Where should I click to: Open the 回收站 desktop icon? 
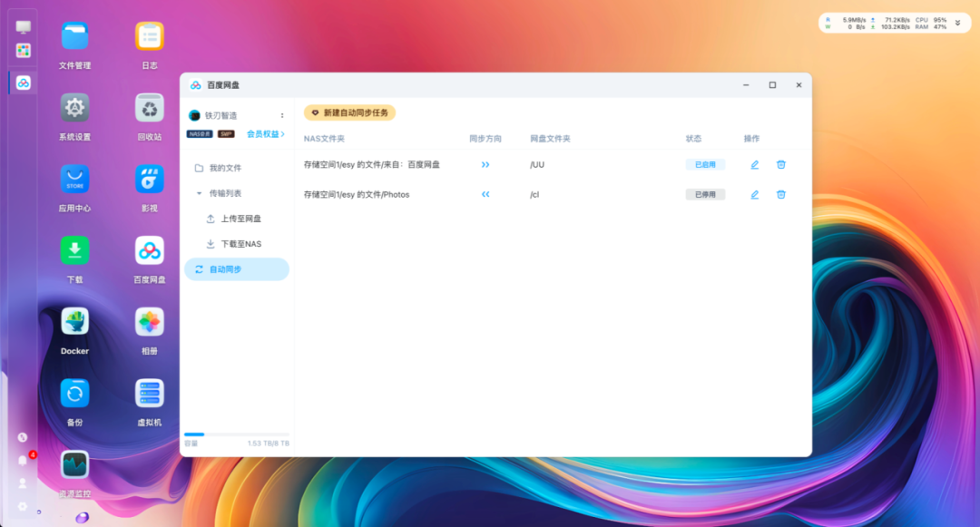point(150,107)
